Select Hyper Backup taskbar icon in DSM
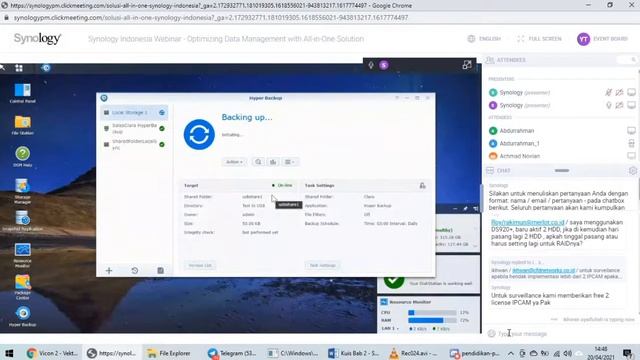Viewport: 640px width, 360px height. pyautogui.click(x=46, y=68)
